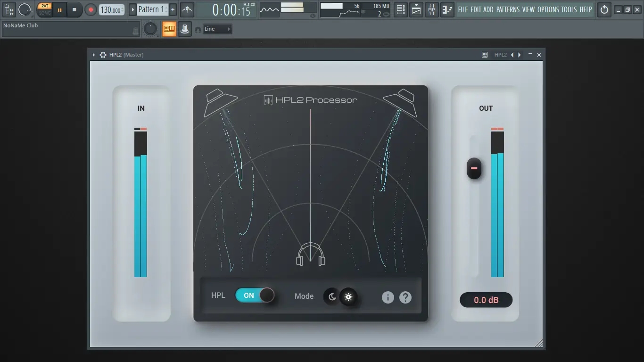The image size is (644, 362).
Task: Open the VIEW menu
Action: (x=528, y=9)
